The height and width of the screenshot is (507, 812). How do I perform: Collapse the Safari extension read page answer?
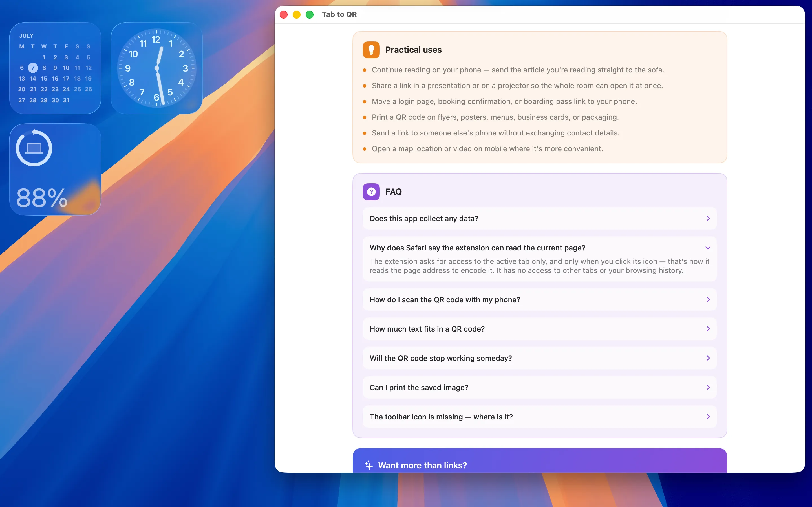point(708,248)
